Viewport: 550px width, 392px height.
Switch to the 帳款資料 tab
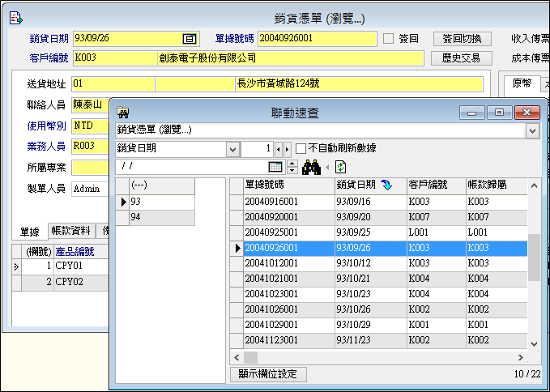click(69, 229)
